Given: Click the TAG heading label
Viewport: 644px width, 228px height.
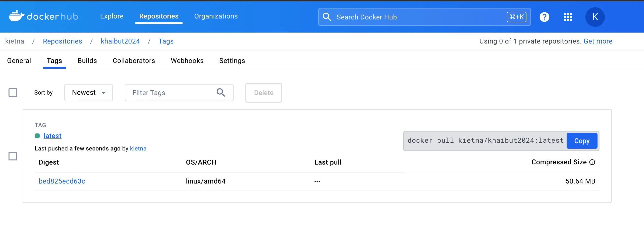Looking at the screenshot, I should 40,125.
